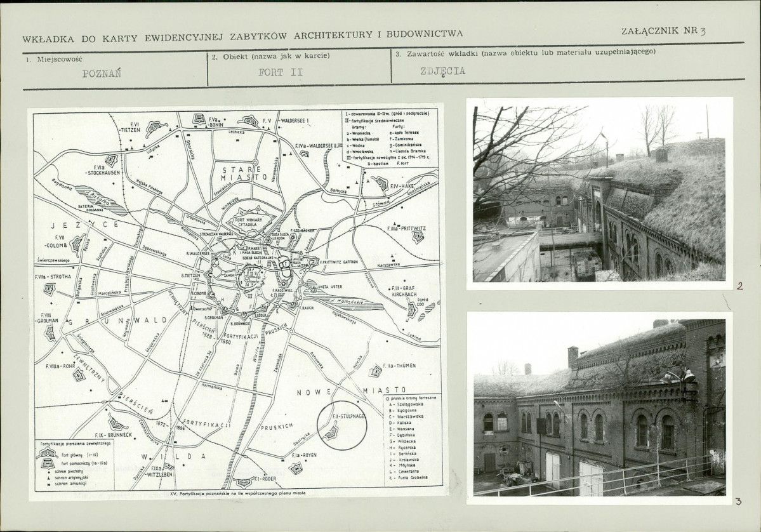Click the pruskie bramy forteczne legend box

click(x=409, y=437)
